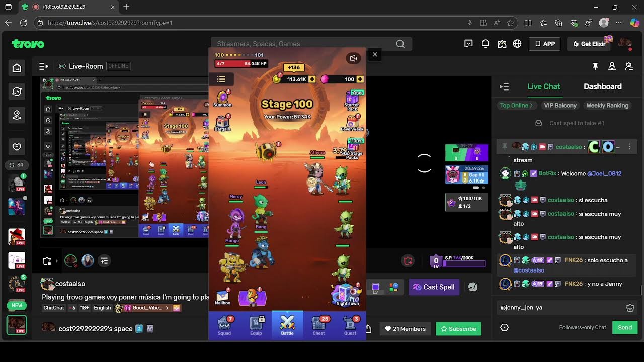The width and height of the screenshot is (644, 362).
Task: Open the Chest tab in game
Action: [x=319, y=325]
